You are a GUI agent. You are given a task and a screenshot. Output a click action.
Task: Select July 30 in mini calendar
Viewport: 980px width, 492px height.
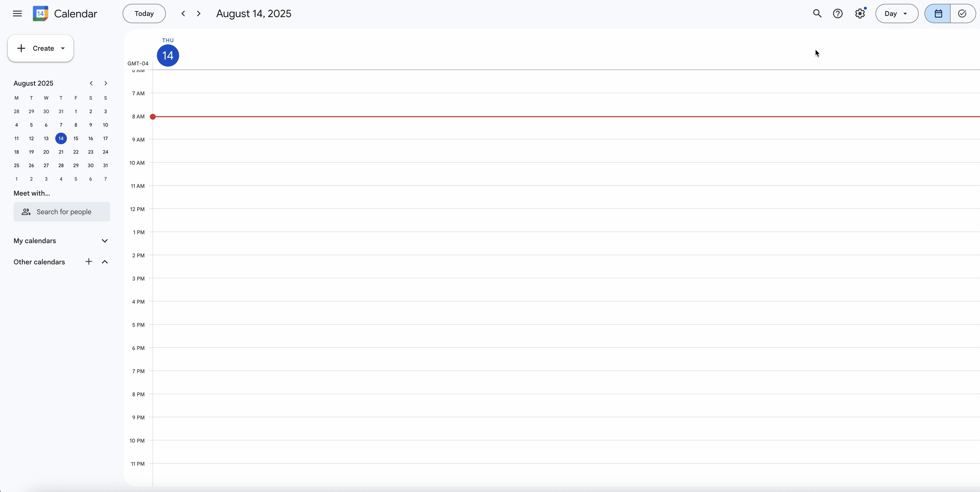point(46,111)
